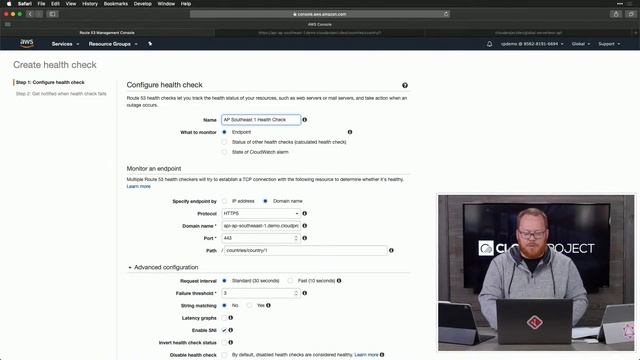The width and height of the screenshot is (640, 360).
Task: Open the Global region dropdown
Action: click(581, 44)
